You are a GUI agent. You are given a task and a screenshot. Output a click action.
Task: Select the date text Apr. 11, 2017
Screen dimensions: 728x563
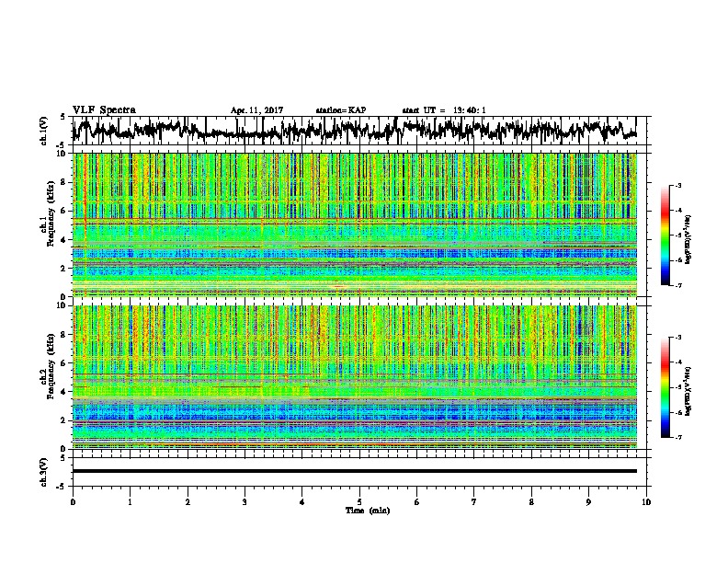tap(256, 110)
